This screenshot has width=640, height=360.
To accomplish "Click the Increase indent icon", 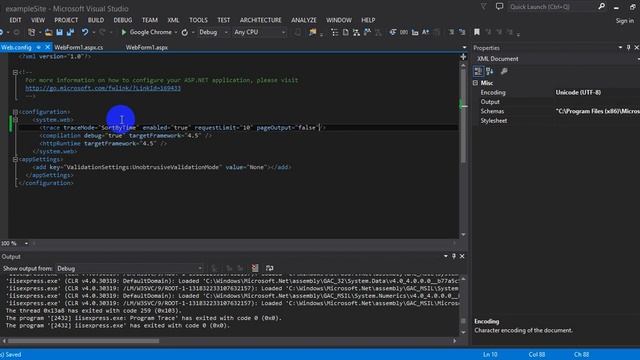I will [x=462, y=32].
